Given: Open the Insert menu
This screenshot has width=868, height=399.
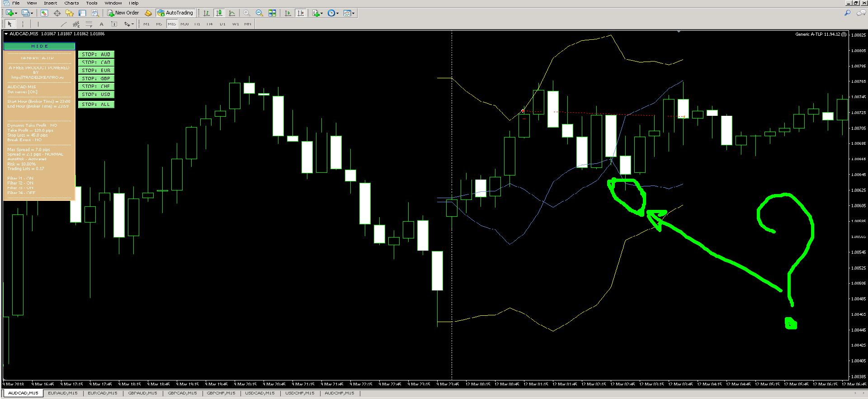Looking at the screenshot, I should click(50, 3).
